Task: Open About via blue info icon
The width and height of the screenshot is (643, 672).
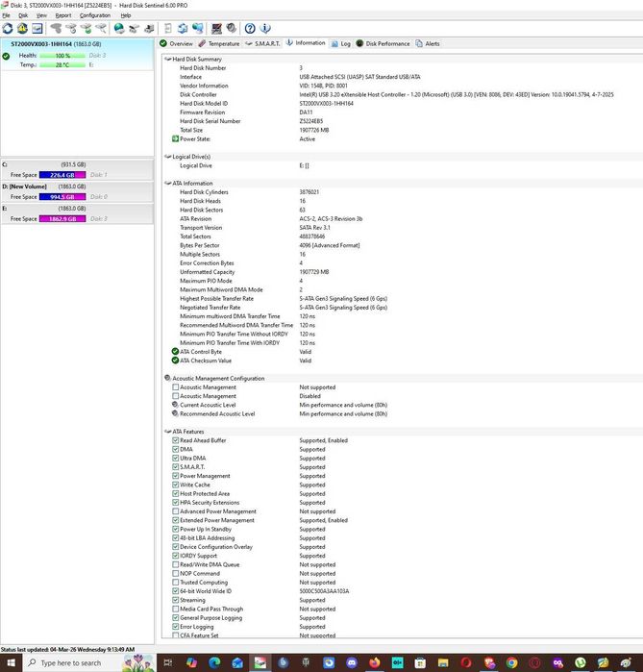Action: (x=265, y=28)
